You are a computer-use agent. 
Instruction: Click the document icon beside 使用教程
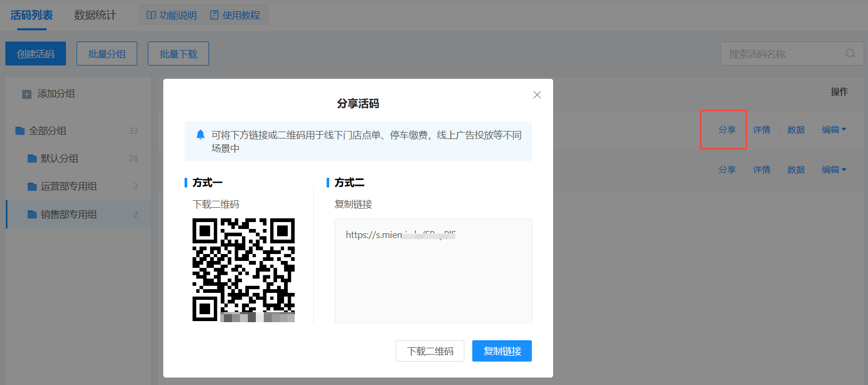(x=214, y=15)
